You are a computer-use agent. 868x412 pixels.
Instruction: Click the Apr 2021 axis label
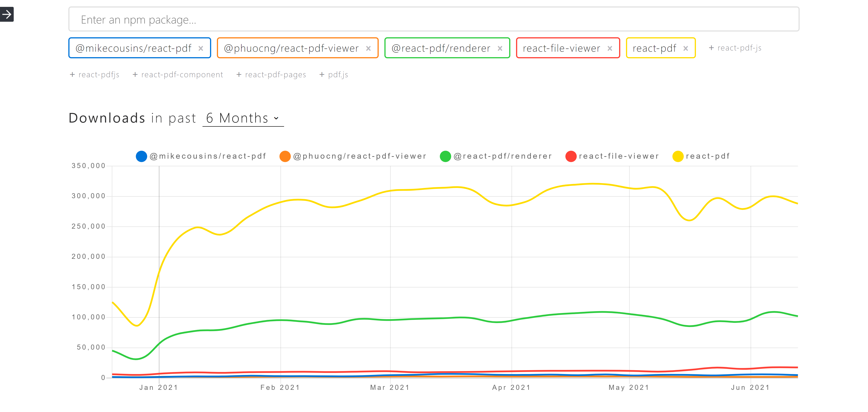pos(511,387)
